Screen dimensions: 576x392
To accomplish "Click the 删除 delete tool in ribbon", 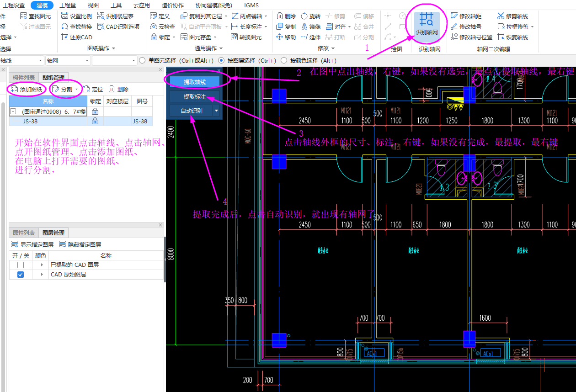I will [x=286, y=16].
